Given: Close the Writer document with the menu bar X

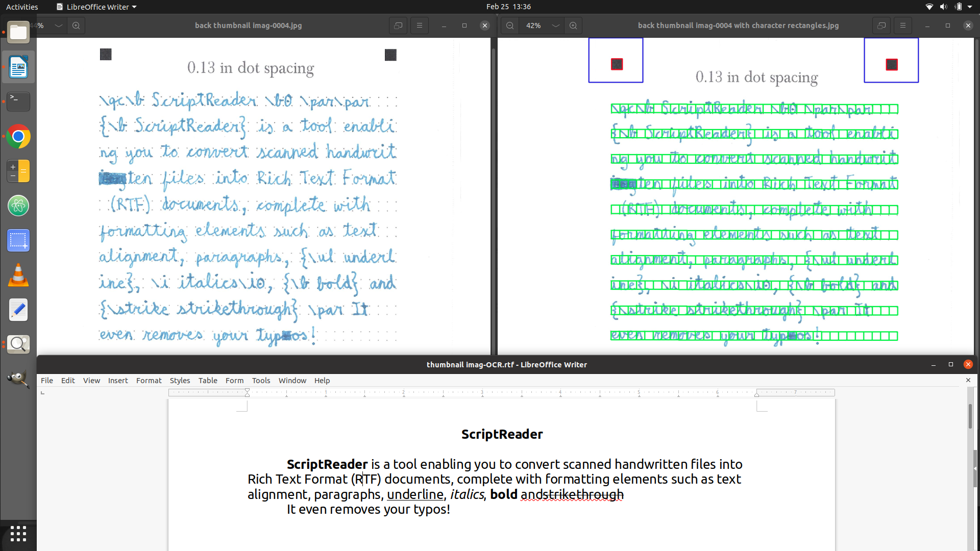Looking at the screenshot, I should [968, 380].
